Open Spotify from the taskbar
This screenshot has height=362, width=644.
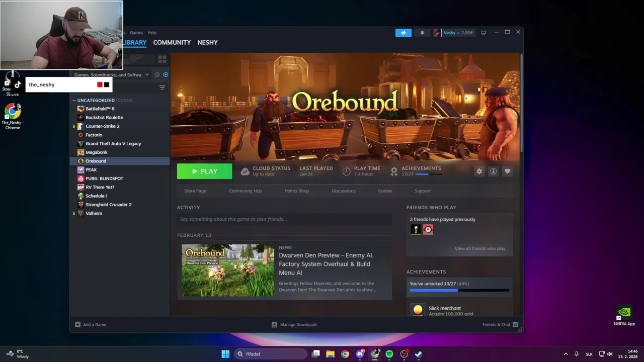(x=389, y=354)
